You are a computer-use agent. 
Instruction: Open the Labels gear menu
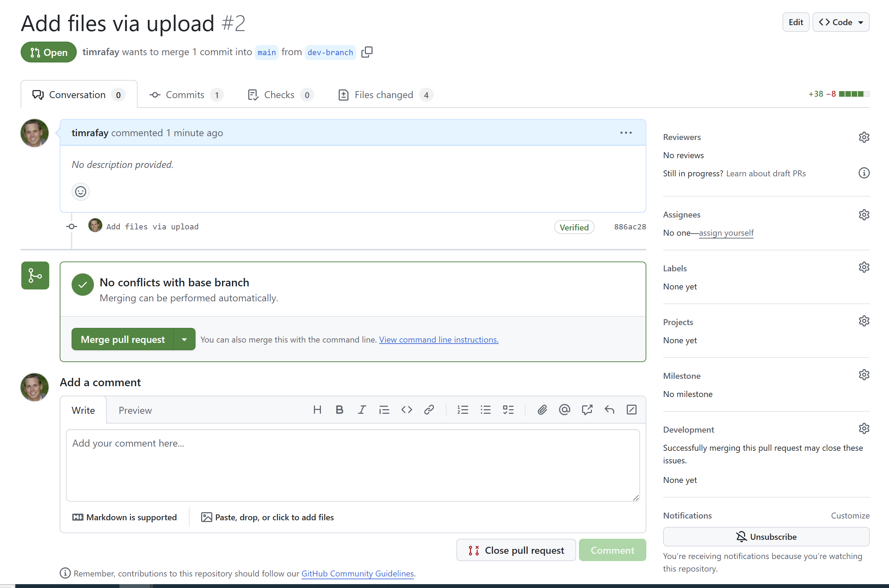864,268
